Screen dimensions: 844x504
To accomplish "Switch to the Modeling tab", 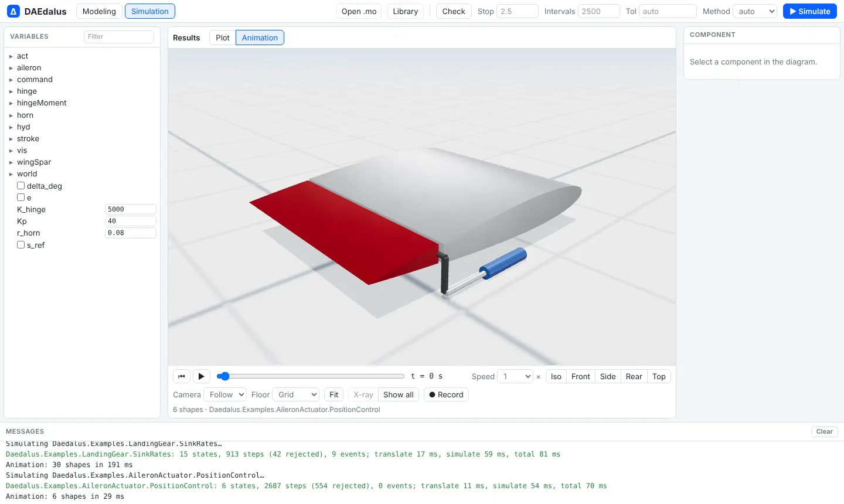I will pyautogui.click(x=99, y=11).
